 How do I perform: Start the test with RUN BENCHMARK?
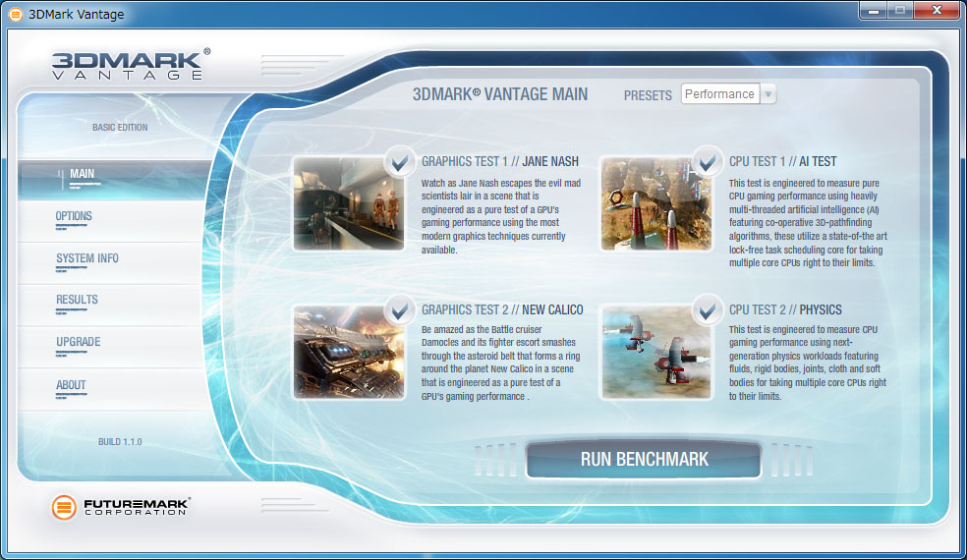[644, 460]
